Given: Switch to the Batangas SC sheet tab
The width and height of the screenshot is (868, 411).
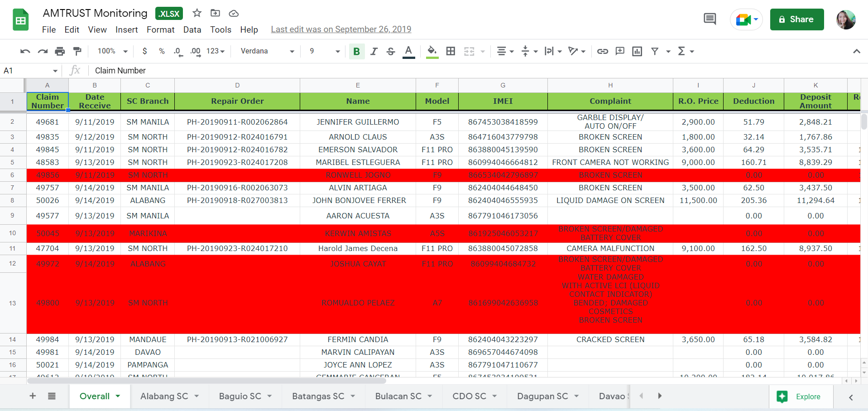Looking at the screenshot, I should [x=323, y=396].
